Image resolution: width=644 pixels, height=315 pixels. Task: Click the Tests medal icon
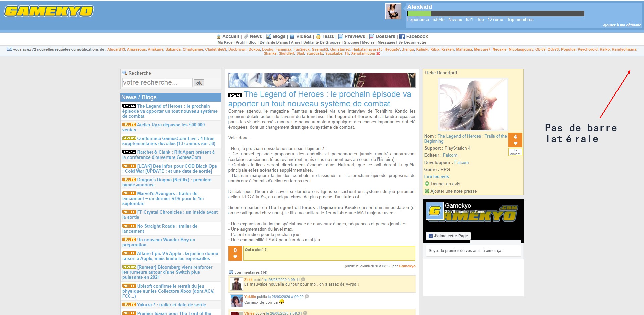318,36
